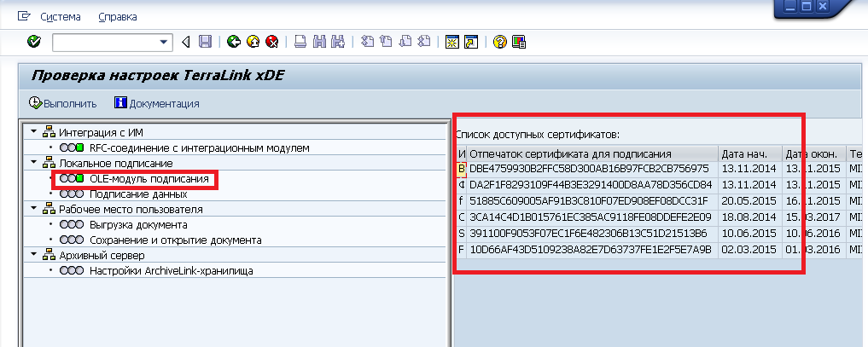This screenshot has width=868, height=347.
Task: Click the Выполнить button
Action: pos(63,103)
